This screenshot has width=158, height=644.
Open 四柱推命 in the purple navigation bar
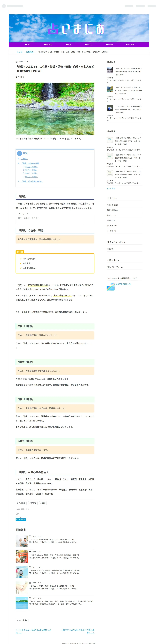[48, 45]
